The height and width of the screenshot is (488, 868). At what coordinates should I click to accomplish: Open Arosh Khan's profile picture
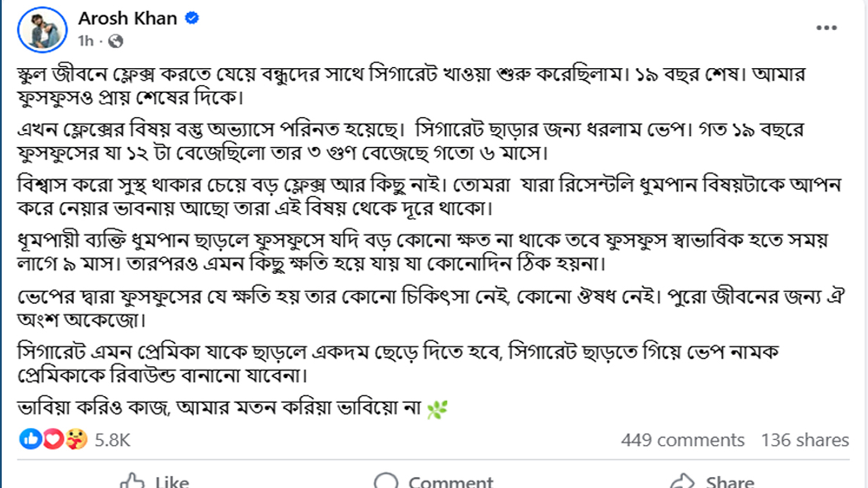point(42,30)
